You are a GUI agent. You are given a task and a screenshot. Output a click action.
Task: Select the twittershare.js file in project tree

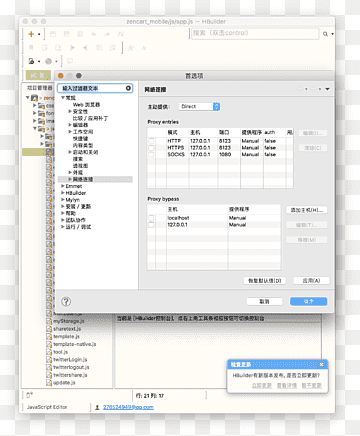click(x=70, y=375)
